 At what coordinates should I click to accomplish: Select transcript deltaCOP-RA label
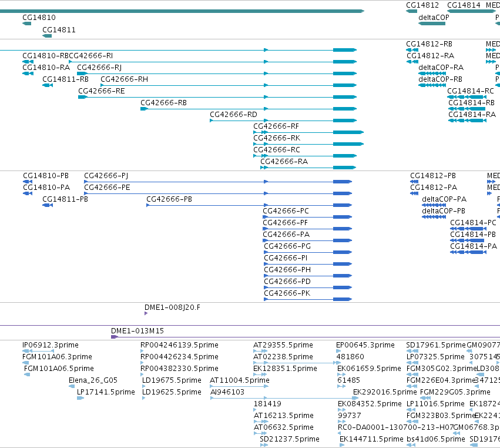(441, 68)
